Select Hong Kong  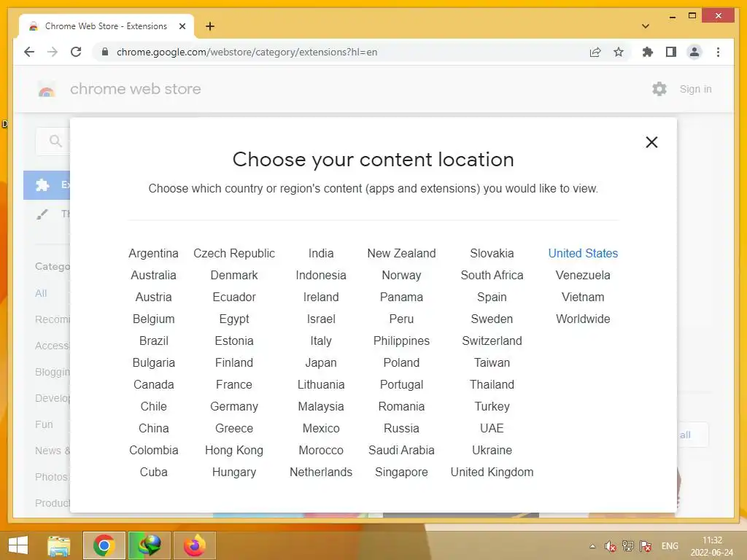click(234, 451)
